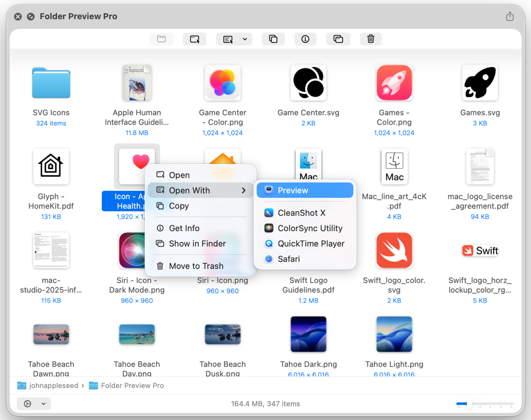Click Folder Preview Pro in the path bar
This screenshot has height=420, width=531.
pos(127,385)
